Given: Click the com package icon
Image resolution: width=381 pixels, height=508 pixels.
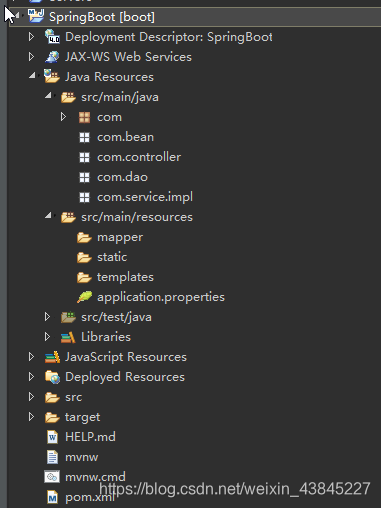Looking at the screenshot, I should [84, 117].
